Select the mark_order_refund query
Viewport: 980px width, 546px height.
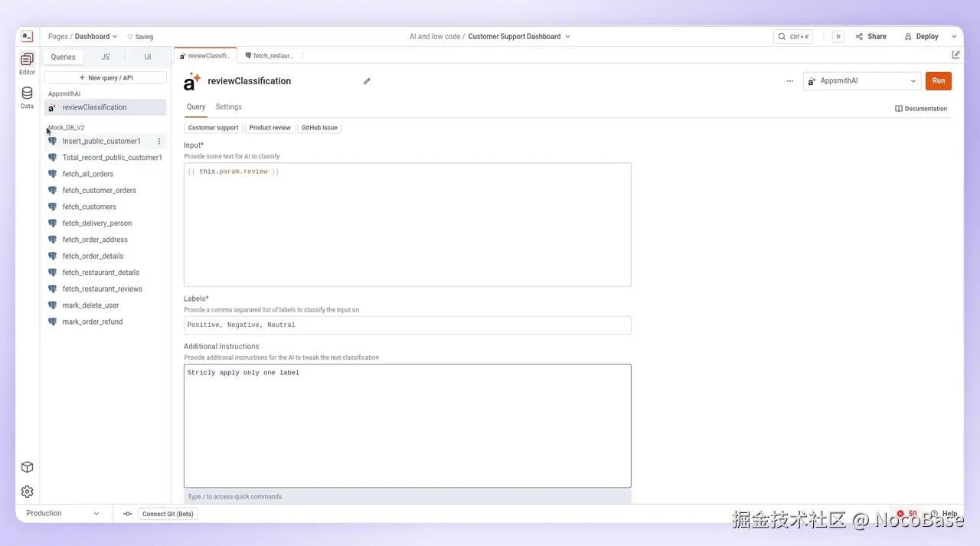(x=106, y=322)
